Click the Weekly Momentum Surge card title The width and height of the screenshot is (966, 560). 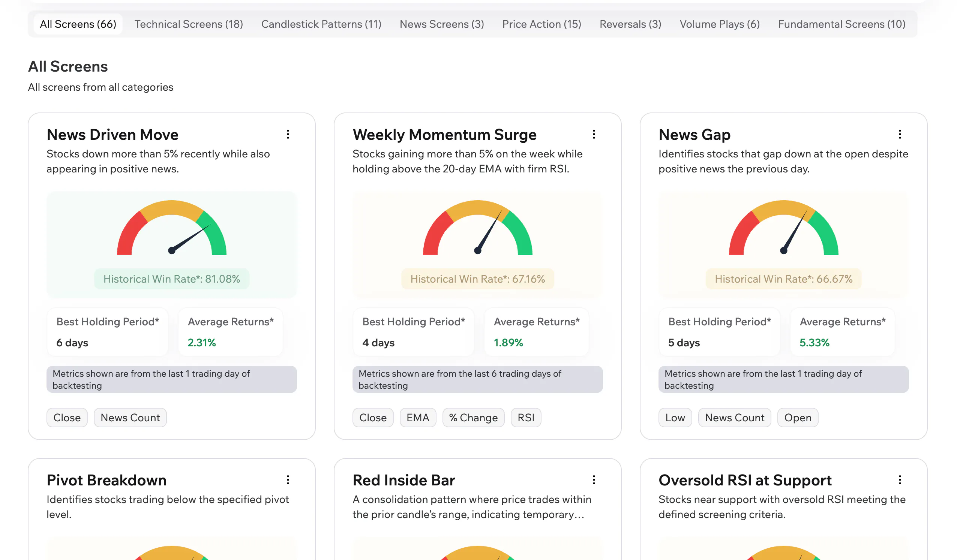point(444,135)
